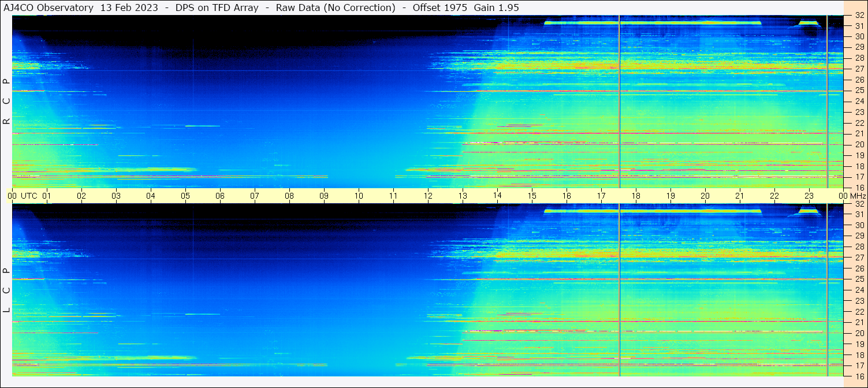Image resolution: width=868 pixels, height=388 pixels.
Task: Click the 06 hour mark on UTC axis
Action: pyautogui.click(x=220, y=196)
